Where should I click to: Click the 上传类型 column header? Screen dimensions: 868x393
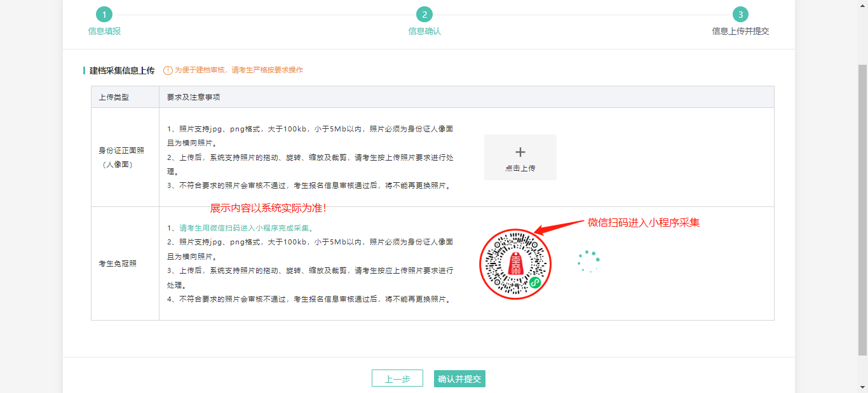point(114,97)
